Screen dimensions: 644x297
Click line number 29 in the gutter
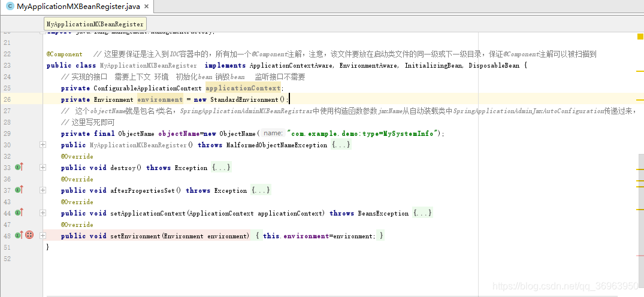pyautogui.click(x=7, y=134)
